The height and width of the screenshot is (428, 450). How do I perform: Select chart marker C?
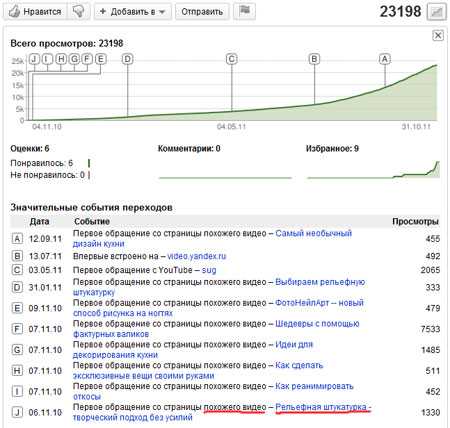pyautogui.click(x=232, y=59)
